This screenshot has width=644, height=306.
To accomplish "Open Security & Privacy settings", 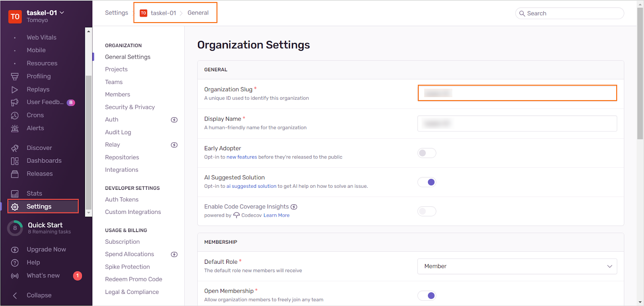I will [x=130, y=107].
